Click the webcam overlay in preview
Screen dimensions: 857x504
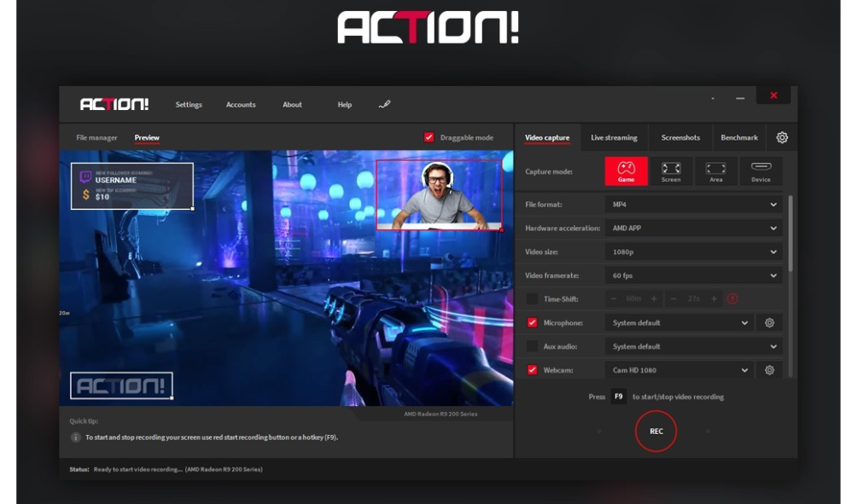pyautogui.click(x=439, y=195)
